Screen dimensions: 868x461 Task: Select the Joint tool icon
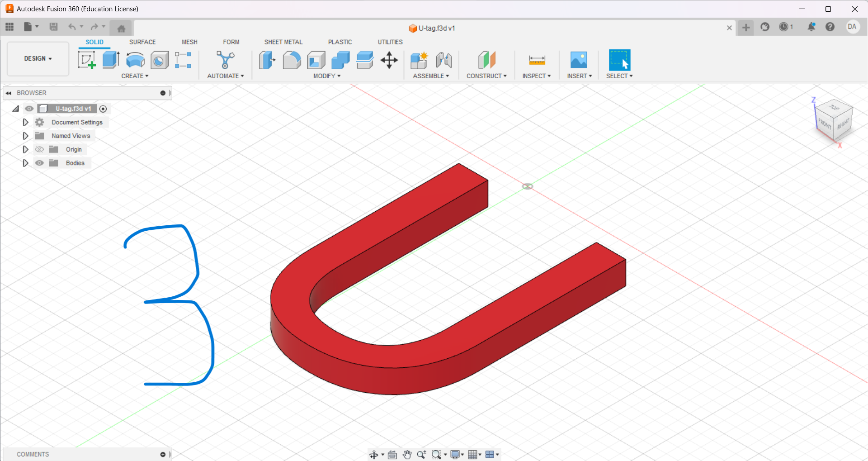(x=444, y=60)
